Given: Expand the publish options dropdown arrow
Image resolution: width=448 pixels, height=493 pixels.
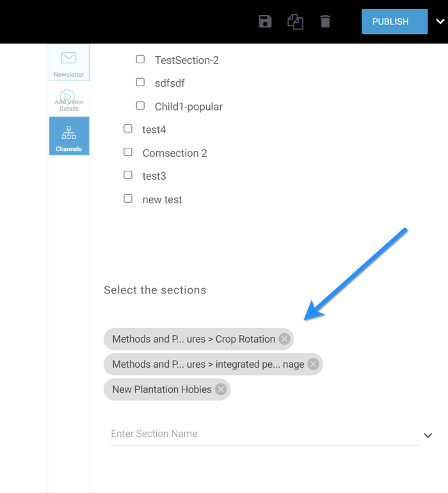Looking at the screenshot, I should point(440,21).
